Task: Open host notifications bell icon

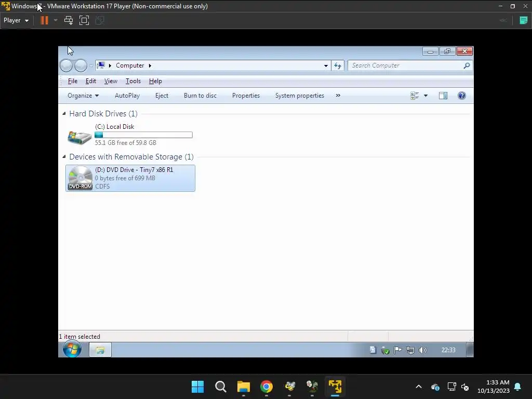Action: [518, 387]
